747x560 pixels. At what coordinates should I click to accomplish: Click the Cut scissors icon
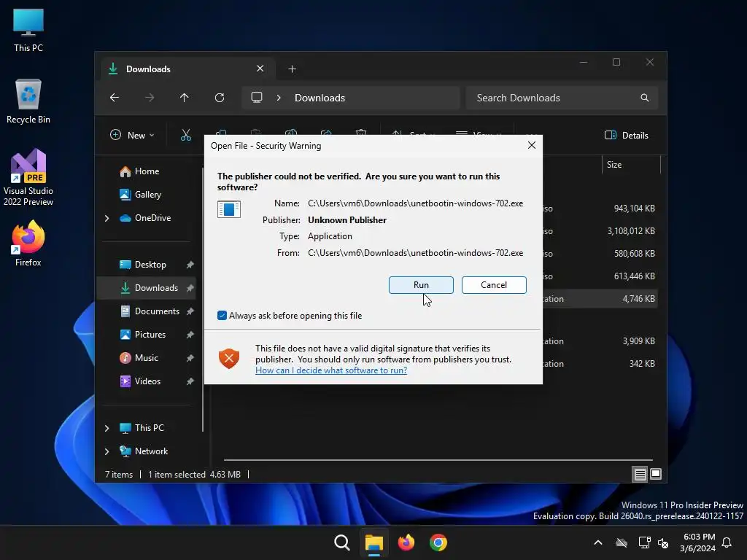[186, 135]
